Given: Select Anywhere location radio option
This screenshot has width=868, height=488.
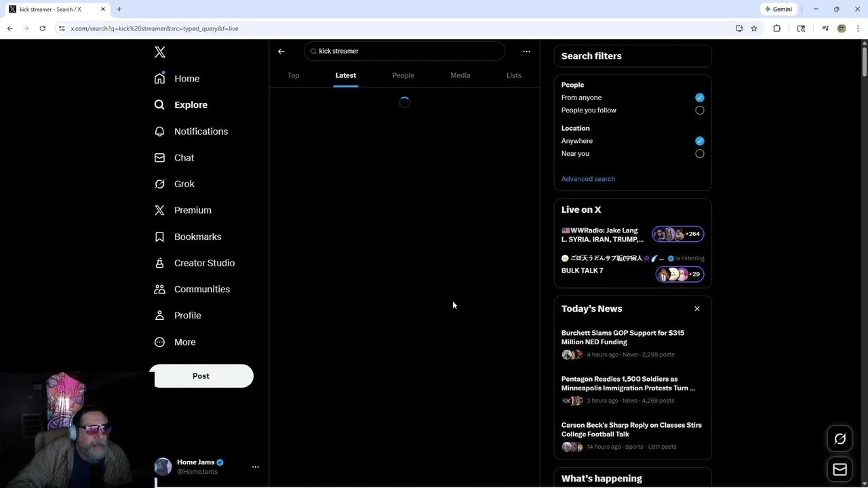Looking at the screenshot, I should 700,141.
